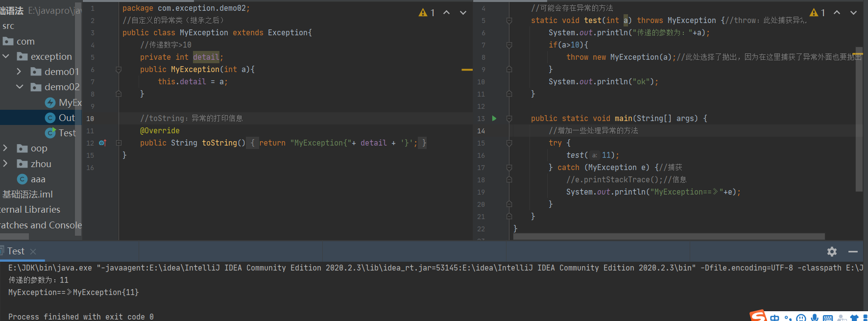Open the Run panel settings gear

832,251
